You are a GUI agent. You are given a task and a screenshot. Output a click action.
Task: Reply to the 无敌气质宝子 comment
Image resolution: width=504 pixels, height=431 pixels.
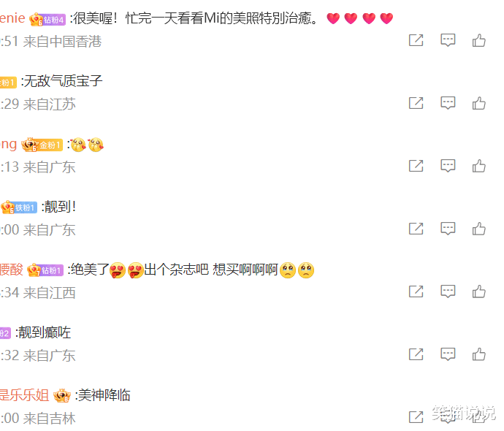pyautogui.click(x=448, y=103)
